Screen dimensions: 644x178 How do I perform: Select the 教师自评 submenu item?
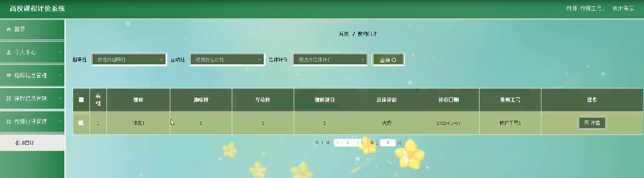coord(32,143)
